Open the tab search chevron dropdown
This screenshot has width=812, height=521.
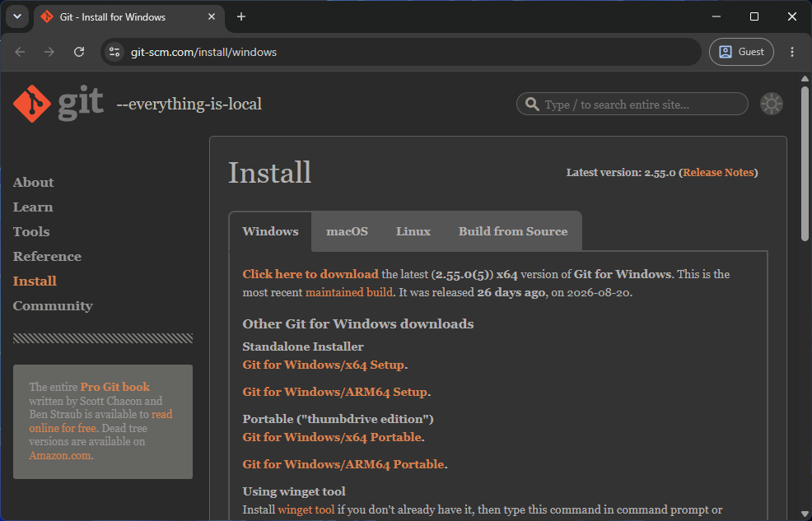(17, 16)
